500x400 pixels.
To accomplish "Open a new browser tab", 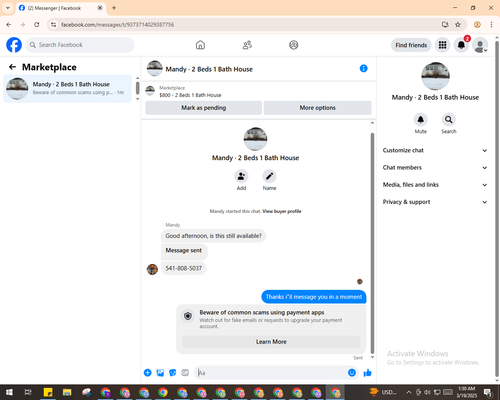I will coord(114,8).
